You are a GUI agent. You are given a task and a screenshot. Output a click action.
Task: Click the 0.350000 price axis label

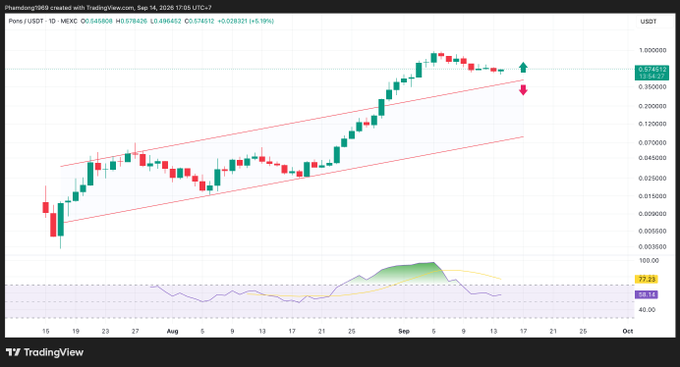[652, 87]
